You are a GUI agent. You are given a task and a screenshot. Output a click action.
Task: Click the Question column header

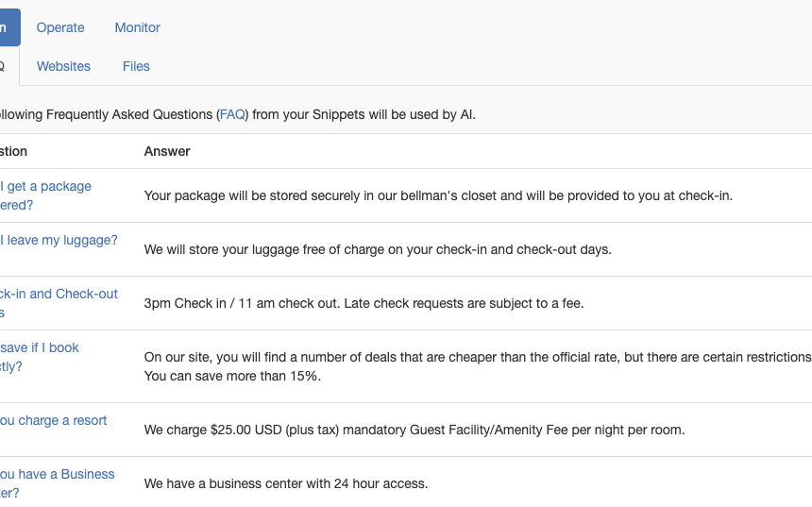(13, 151)
